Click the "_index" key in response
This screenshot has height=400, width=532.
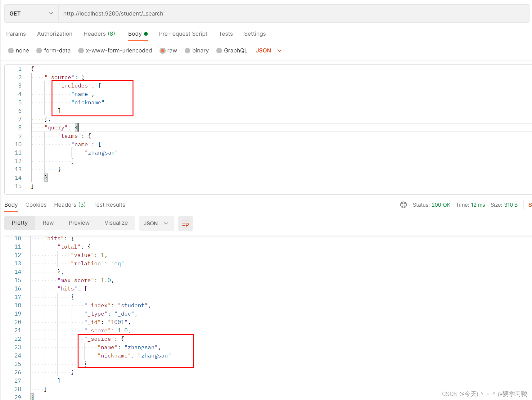[97, 305]
